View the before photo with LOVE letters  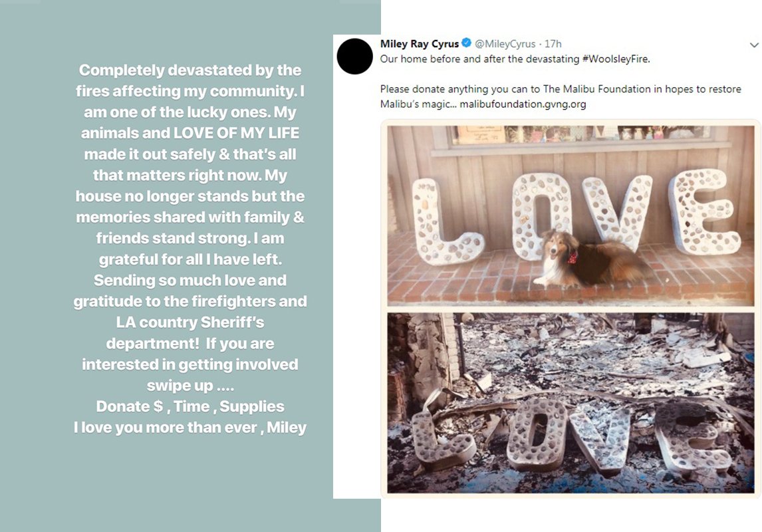tap(571, 215)
